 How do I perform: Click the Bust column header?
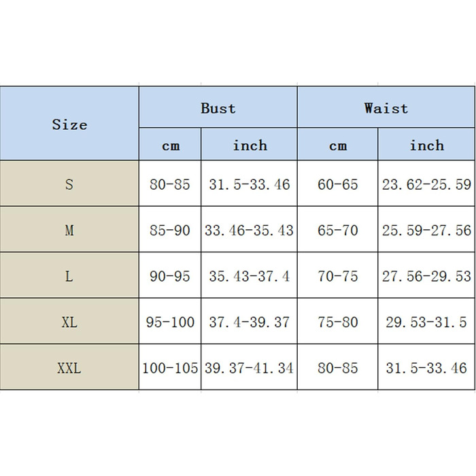pyautogui.click(x=218, y=108)
